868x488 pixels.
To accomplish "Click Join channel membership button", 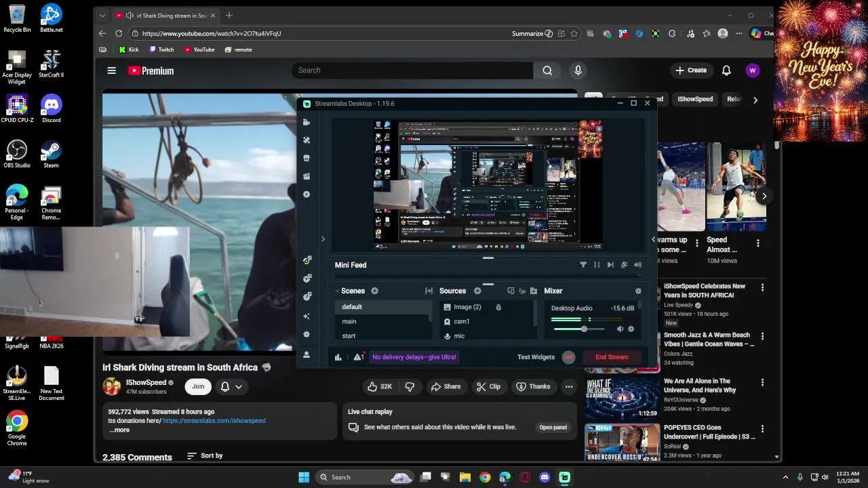I will click(x=198, y=386).
